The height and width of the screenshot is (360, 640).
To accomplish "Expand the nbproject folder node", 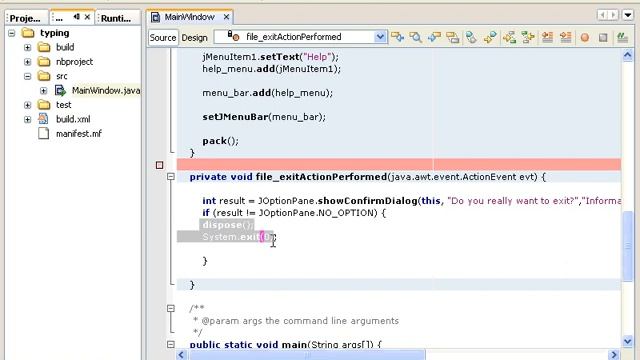I will click(x=27, y=62).
